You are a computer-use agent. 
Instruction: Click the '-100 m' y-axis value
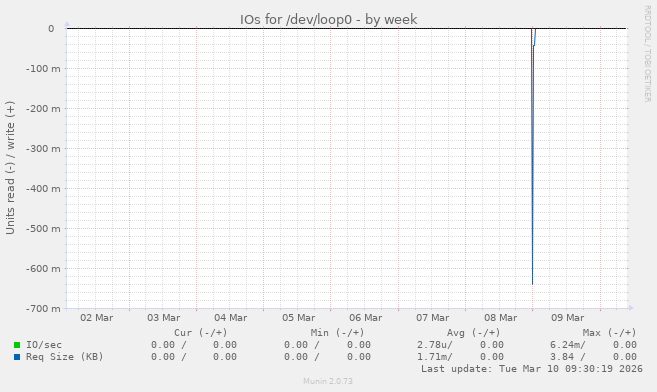pyautogui.click(x=43, y=69)
